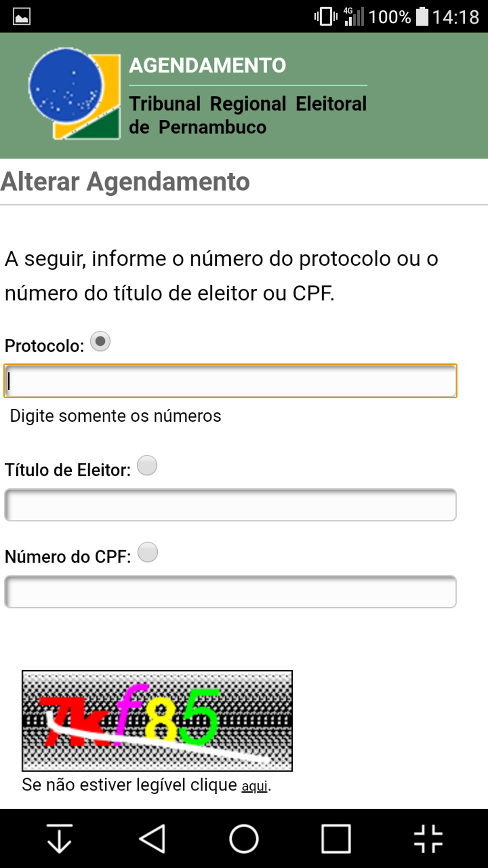This screenshot has height=868, width=488.
Task: Tap the battery icon in status bar
Action: pyautogui.click(x=422, y=17)
